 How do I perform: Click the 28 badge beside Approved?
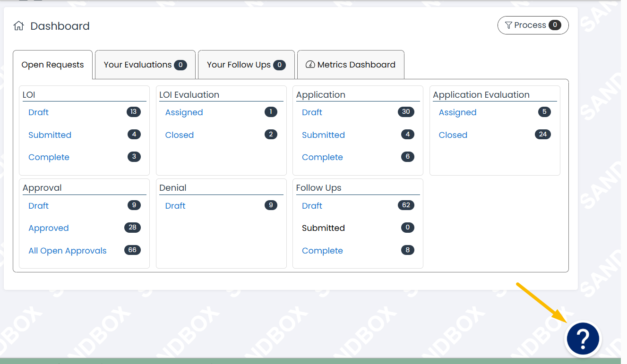132,228
